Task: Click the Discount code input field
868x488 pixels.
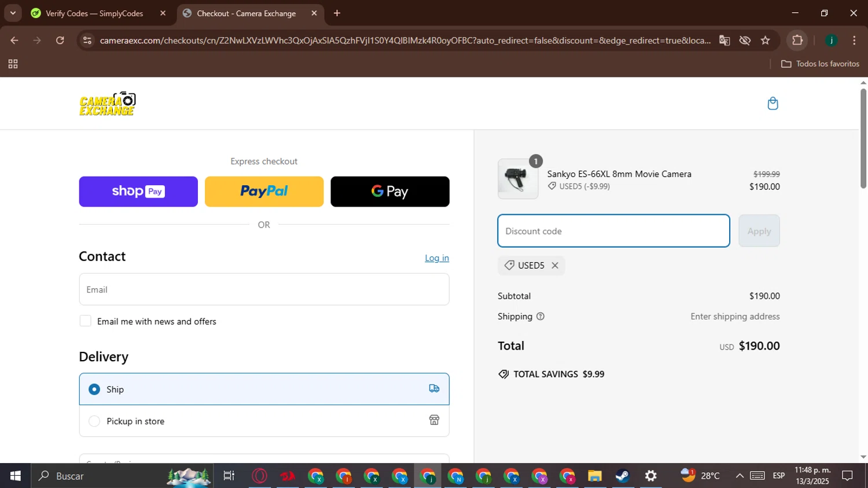Action: point(614,231)
